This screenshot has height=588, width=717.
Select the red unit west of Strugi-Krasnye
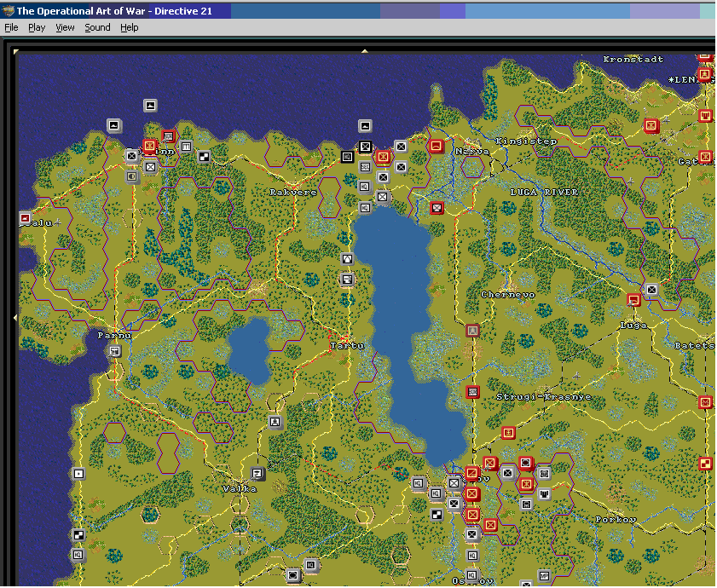tap(473, 392)
